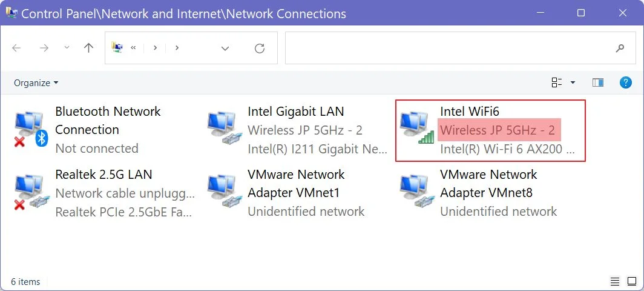The height and width of the screenshot is (291, 644).
Task: Click the search magnifier icon
Action: pos(620,48)
